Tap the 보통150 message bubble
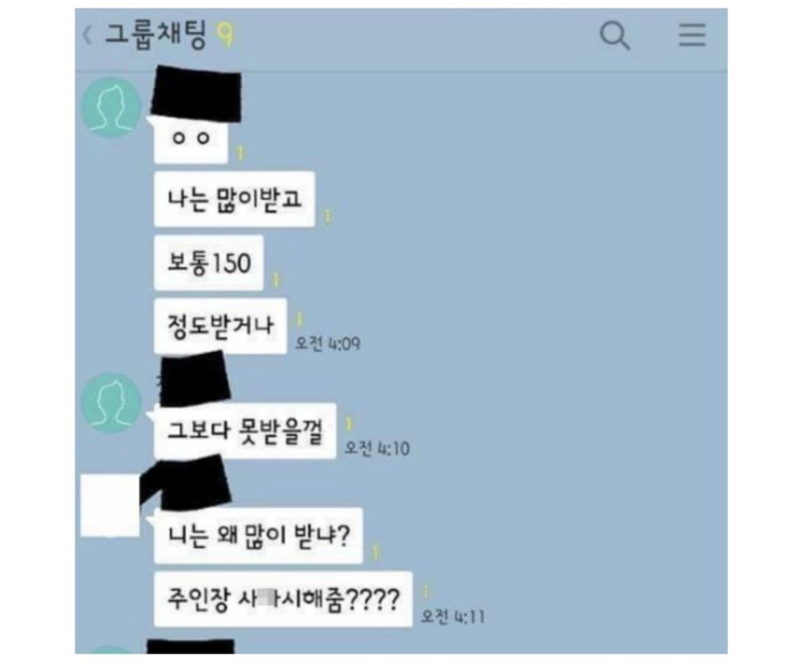Screen dimensions: 803x672 208,263
